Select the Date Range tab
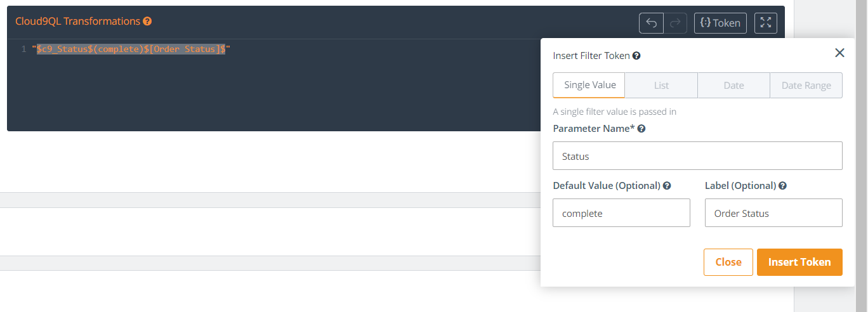The width and height of the screenshot is (868, 312). (x=806, y=86)
